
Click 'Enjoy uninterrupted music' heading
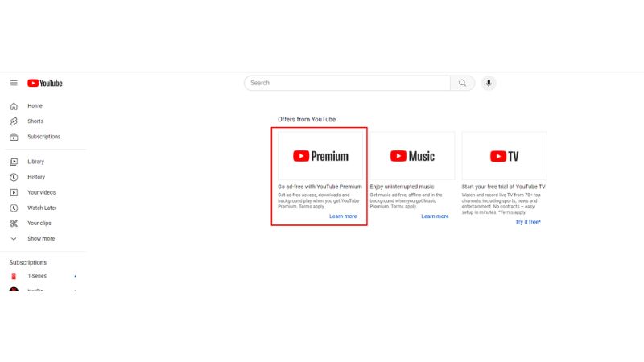[x=402, y=187]
